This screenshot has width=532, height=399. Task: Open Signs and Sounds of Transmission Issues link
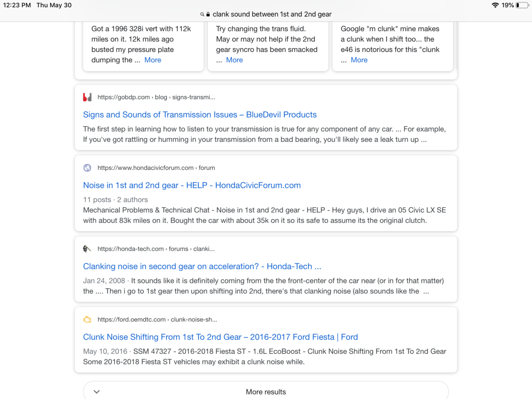pos(200,115)
